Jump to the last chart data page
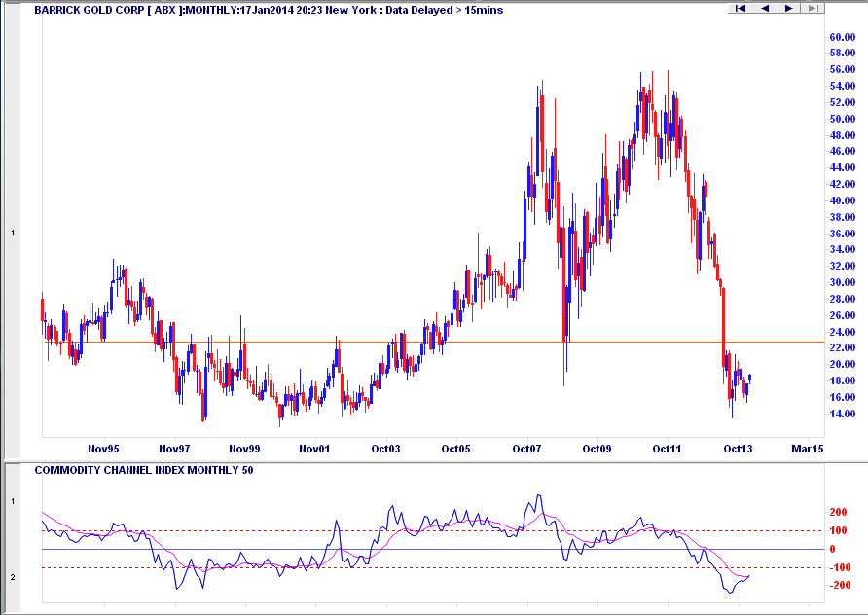Screen dimensions: 868x615 pos(813,9)
